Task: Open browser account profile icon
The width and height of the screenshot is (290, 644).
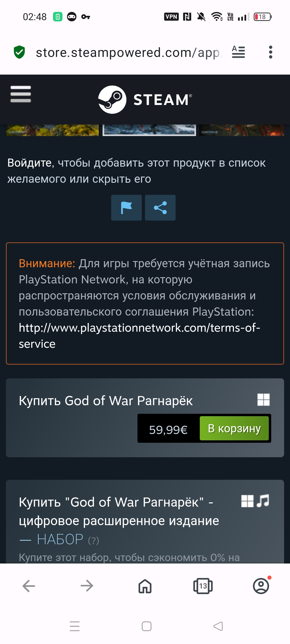Action: (261, 586)
